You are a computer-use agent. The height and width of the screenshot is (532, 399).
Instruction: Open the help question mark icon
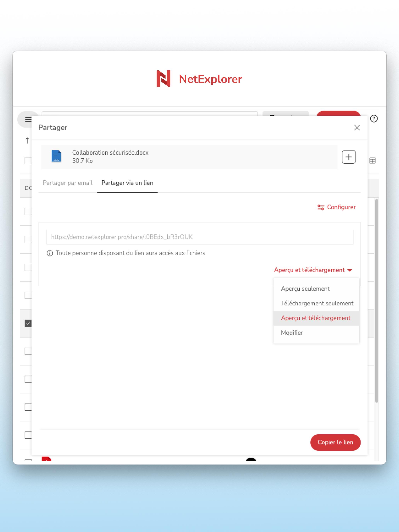(374, 119)
